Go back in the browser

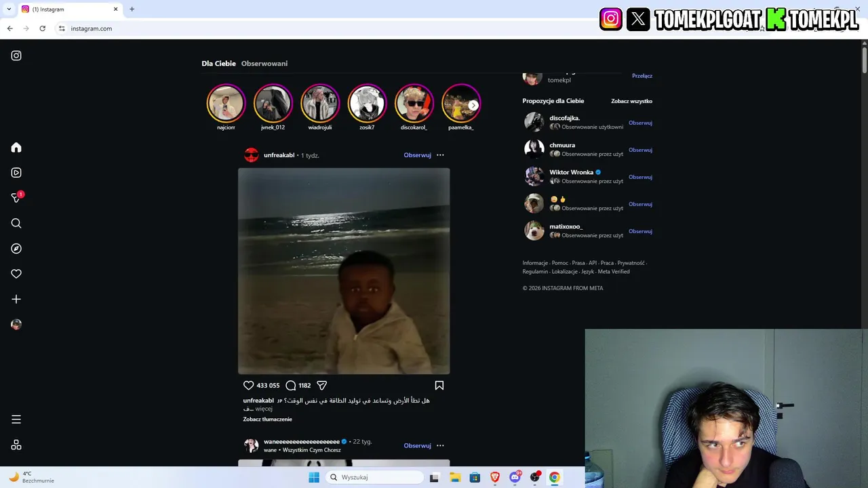coord(9,28)
